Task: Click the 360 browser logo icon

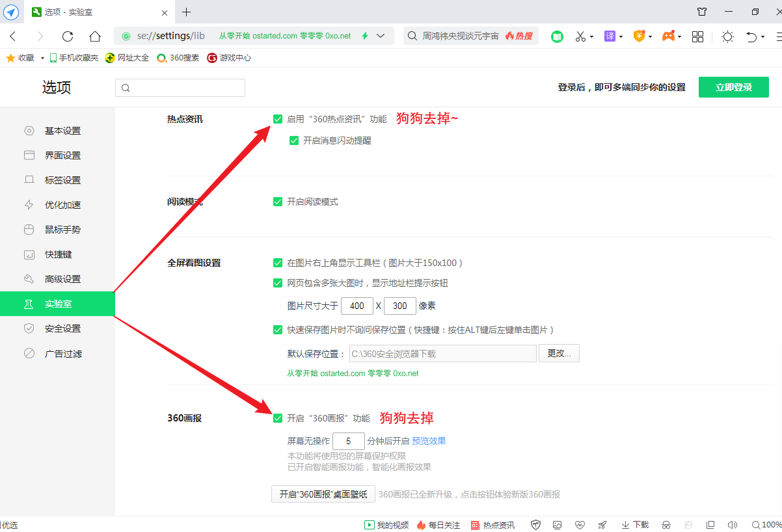Action: [x=12, y=12]
